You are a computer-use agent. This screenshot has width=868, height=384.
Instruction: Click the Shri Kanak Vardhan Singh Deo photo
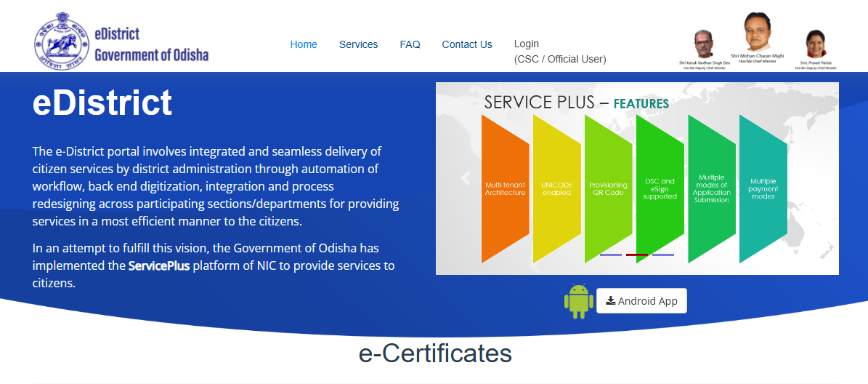click(702, 45)
